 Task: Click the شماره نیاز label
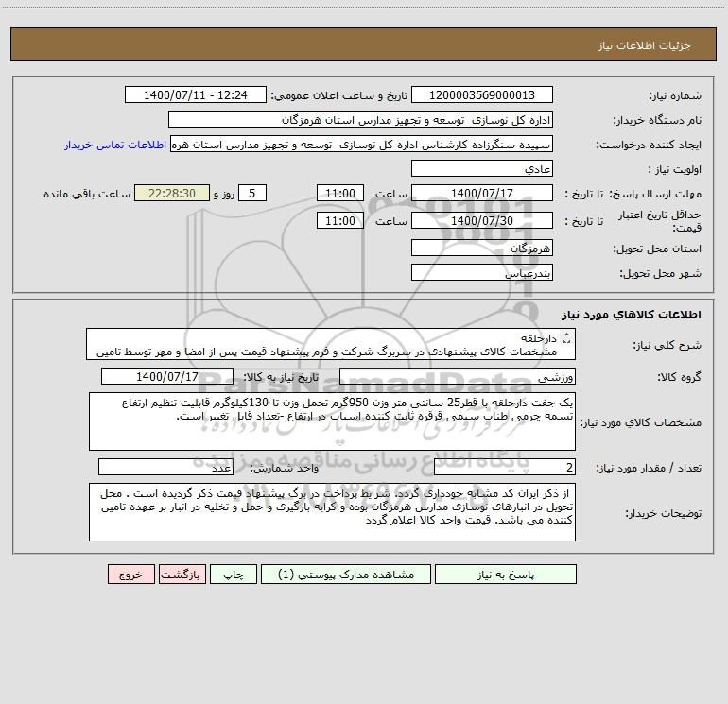coord(675,96)
